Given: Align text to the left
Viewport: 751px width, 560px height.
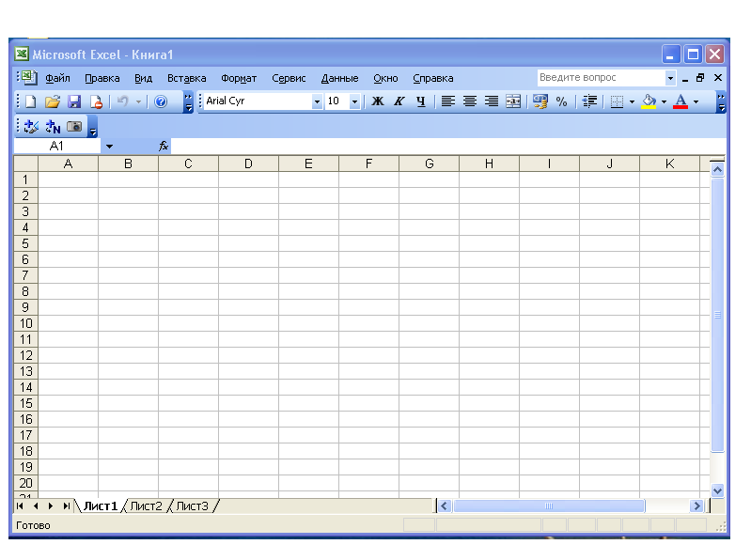Looking at the screenshot, I should (x=447, y=101).
